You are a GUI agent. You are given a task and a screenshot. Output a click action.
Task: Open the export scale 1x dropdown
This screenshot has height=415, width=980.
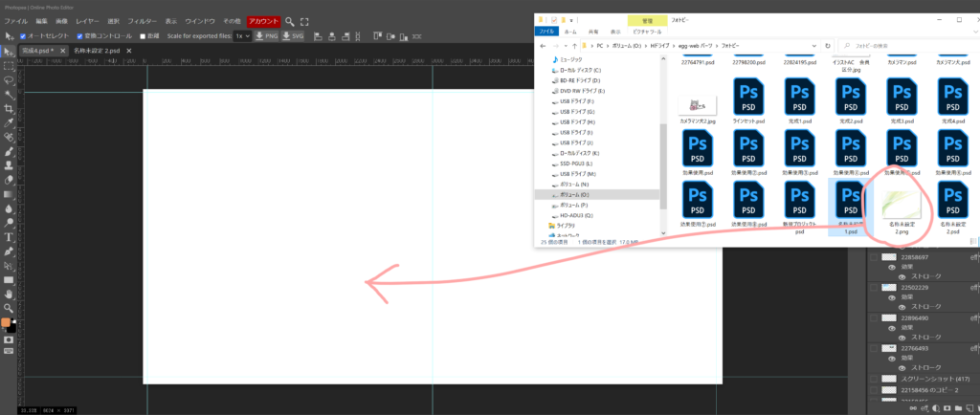point(239,36)
